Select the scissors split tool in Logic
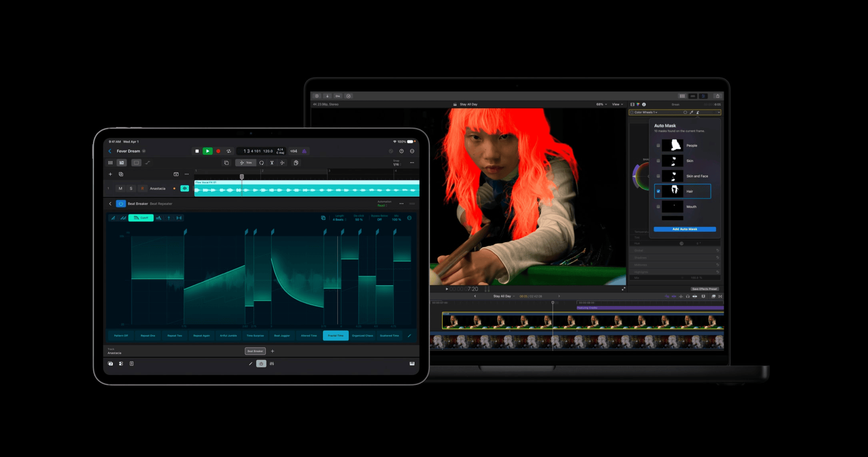Viewport: 868px width, 457px height. point(272,163)
